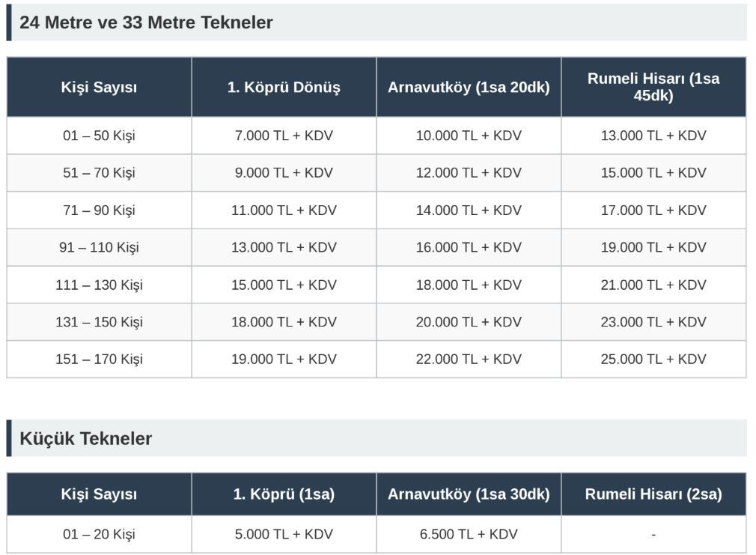Click the "21.000 TL + KDV" price cell
Image resolution: width=756 pixels, height=555 pixels.
653,285
